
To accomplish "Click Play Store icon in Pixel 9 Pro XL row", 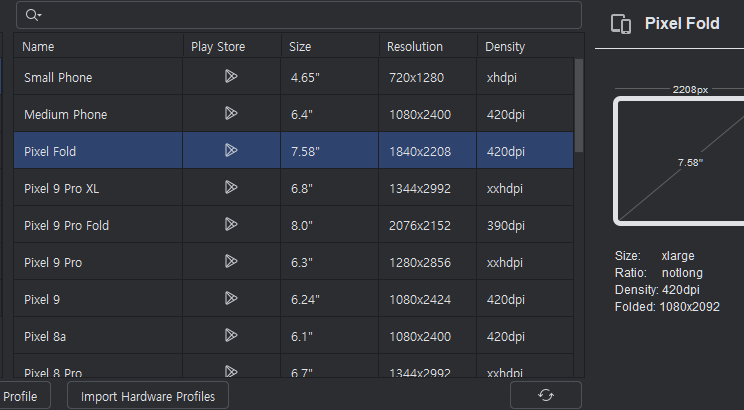I will (231, 187).
